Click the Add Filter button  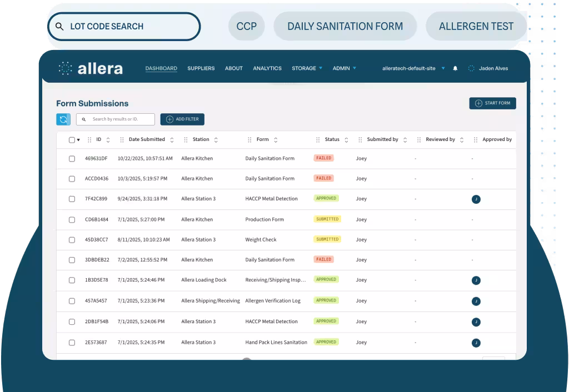click(182, 119)
